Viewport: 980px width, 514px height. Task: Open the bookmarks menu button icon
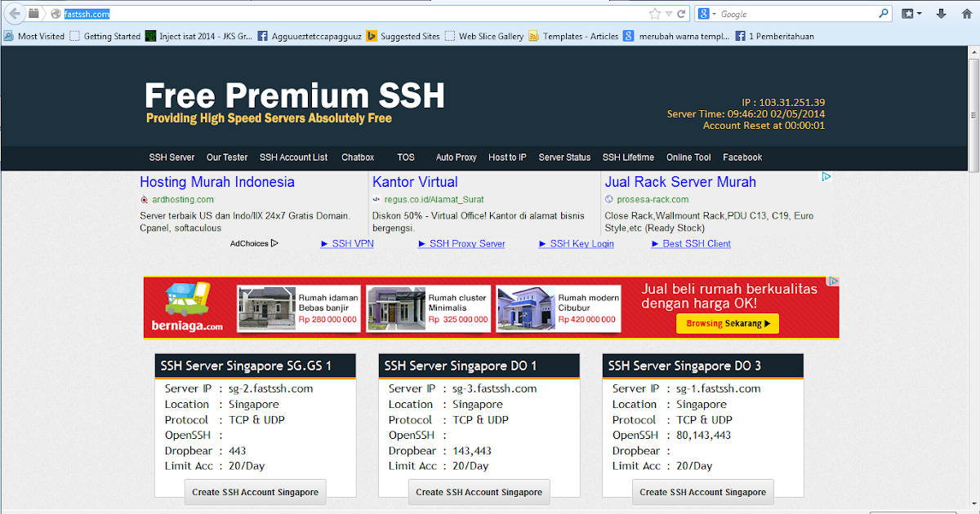tap(907, 14)
